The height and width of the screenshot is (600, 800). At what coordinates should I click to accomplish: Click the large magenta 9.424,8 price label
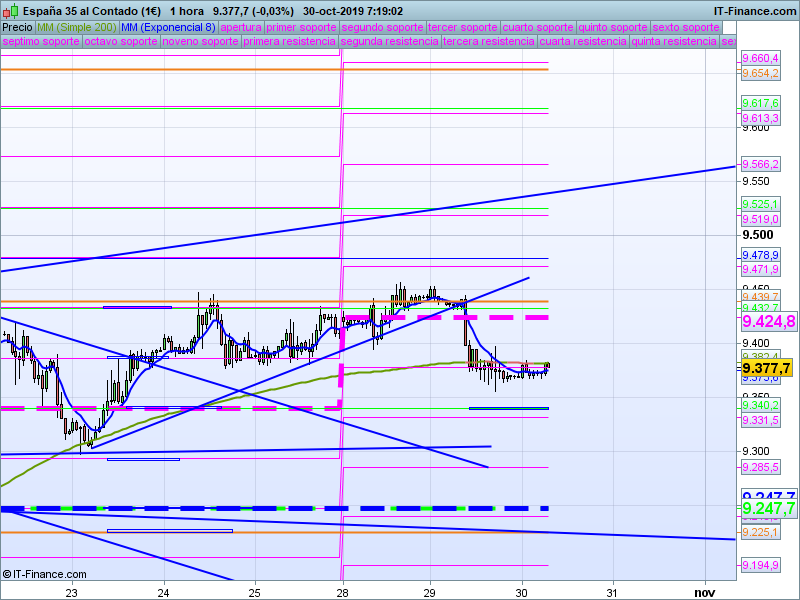[x=768, y=322]
